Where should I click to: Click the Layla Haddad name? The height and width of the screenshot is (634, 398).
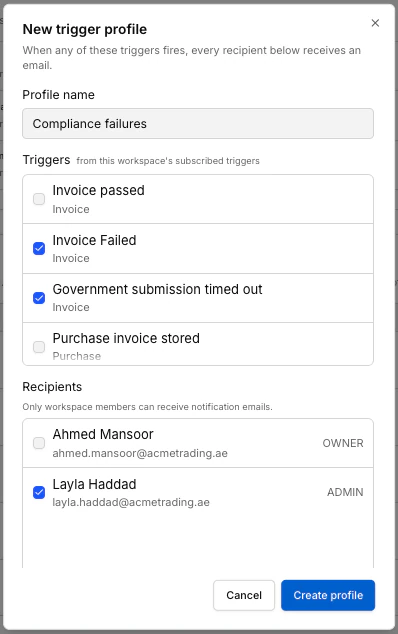pos(94,484)
